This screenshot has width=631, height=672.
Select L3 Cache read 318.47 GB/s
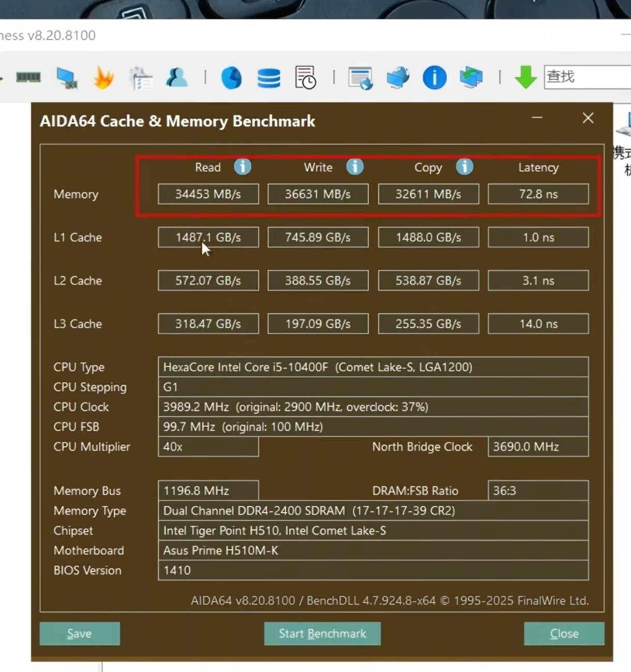208,324
